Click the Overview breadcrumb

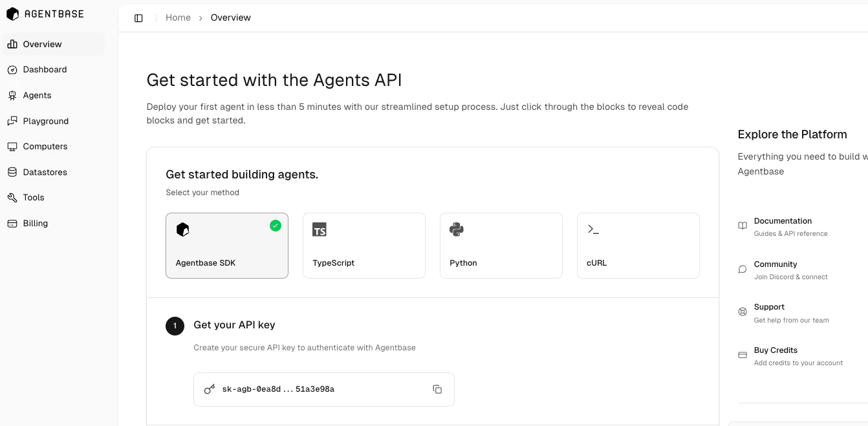coord(231,18)
